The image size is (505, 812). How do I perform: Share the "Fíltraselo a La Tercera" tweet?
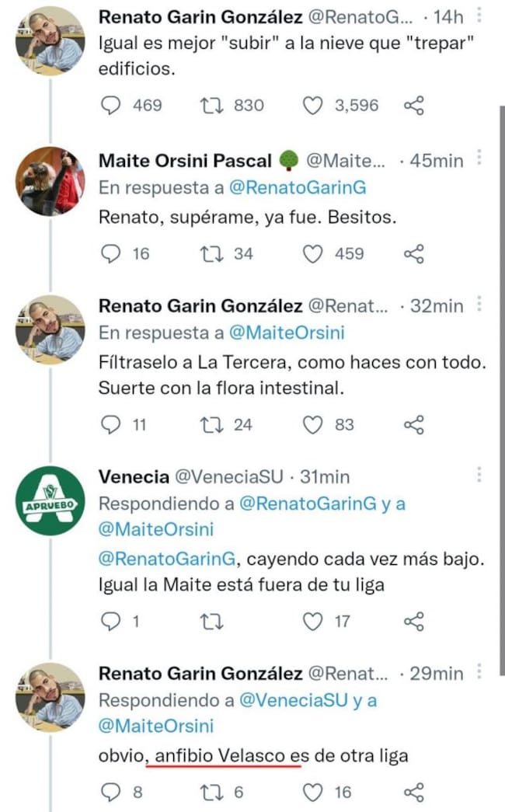click(x=414, y=424)
